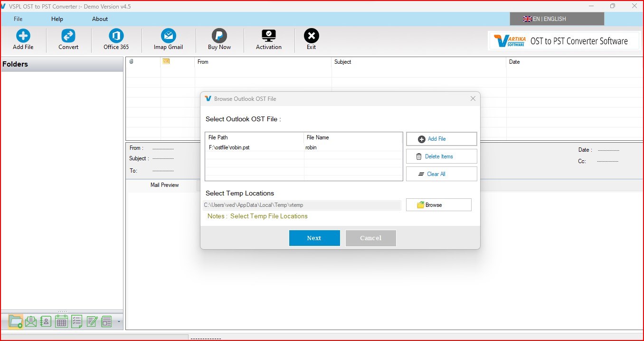644x341 pixels.
Task: Select the temp location path field
Action: pyautogui.click(x=302, y=205)
